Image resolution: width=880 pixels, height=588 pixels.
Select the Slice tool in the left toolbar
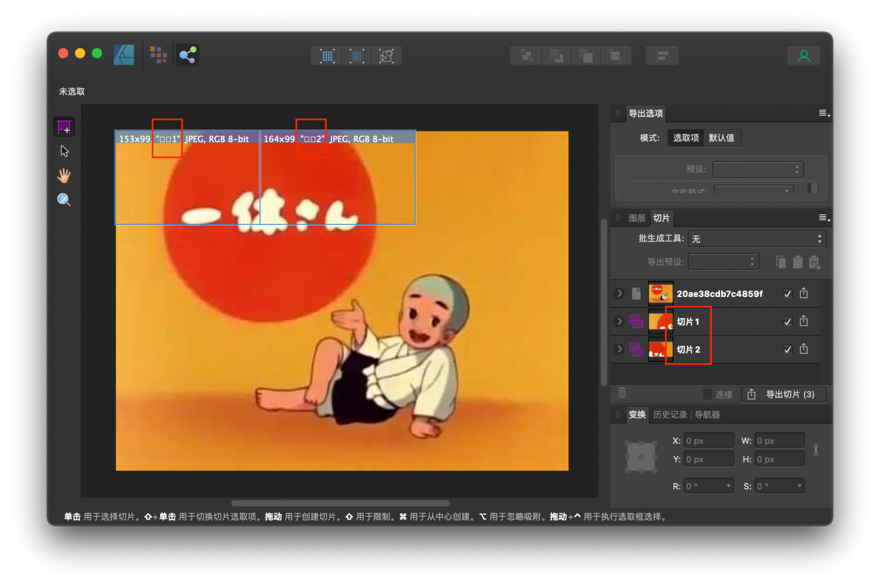click(x=63, y=126)
